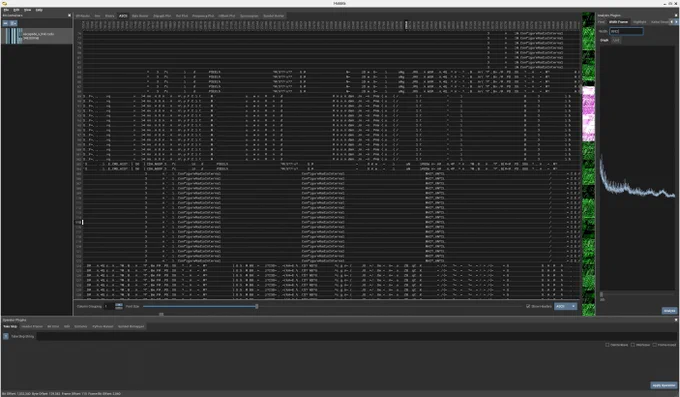Select the bit container entry in the list

pyautogui.click(x=37, y=36)
